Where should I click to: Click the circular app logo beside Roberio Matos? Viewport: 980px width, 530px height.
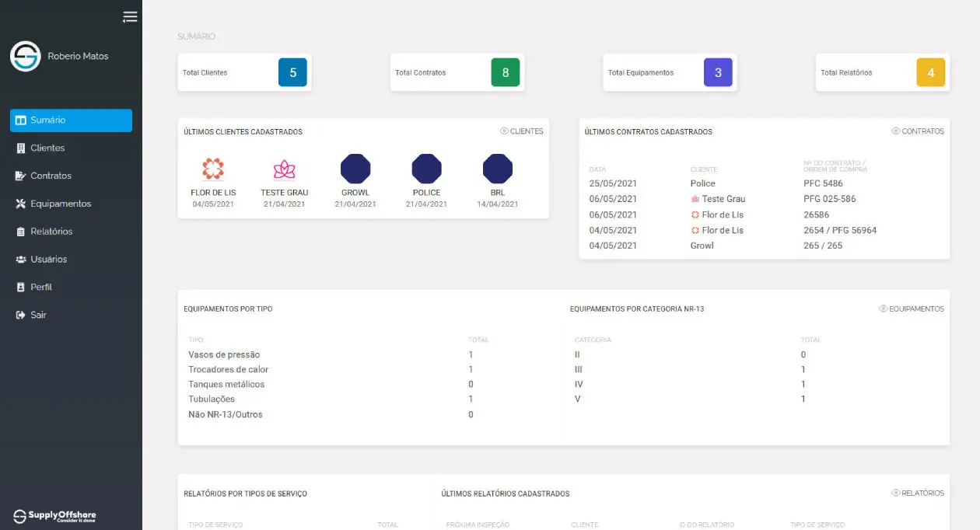point(24,56)
